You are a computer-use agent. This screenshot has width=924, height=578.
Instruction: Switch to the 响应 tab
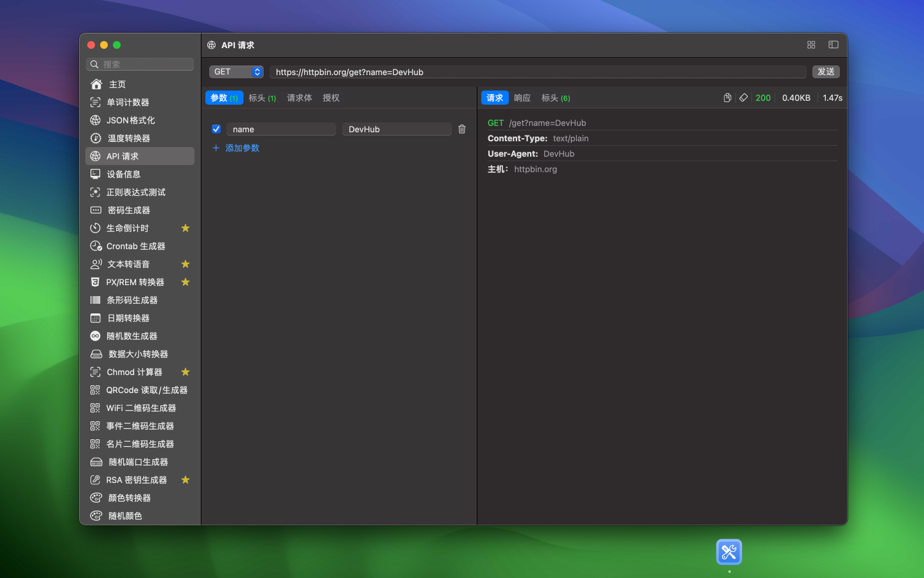[x=522, y=98]
